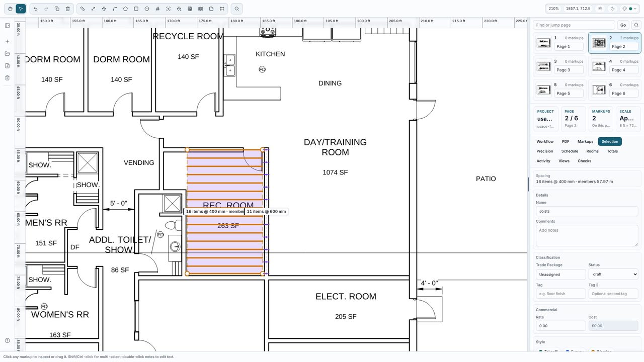Image resolution: width=644 pixels, height=362 pixels.
Task: Click the plus add icon in left rail
Action: tap(7, 41)
